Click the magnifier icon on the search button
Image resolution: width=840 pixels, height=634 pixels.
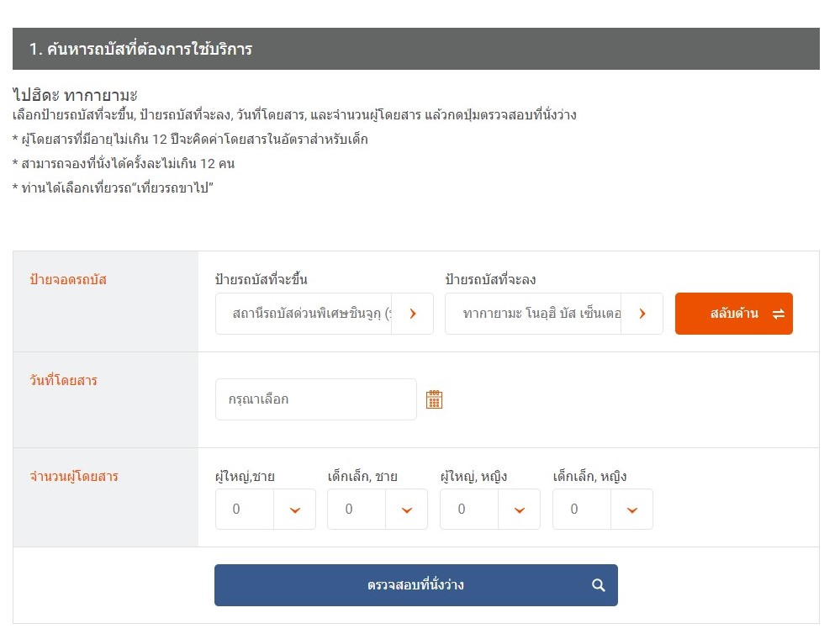click(x=599, y=585)
